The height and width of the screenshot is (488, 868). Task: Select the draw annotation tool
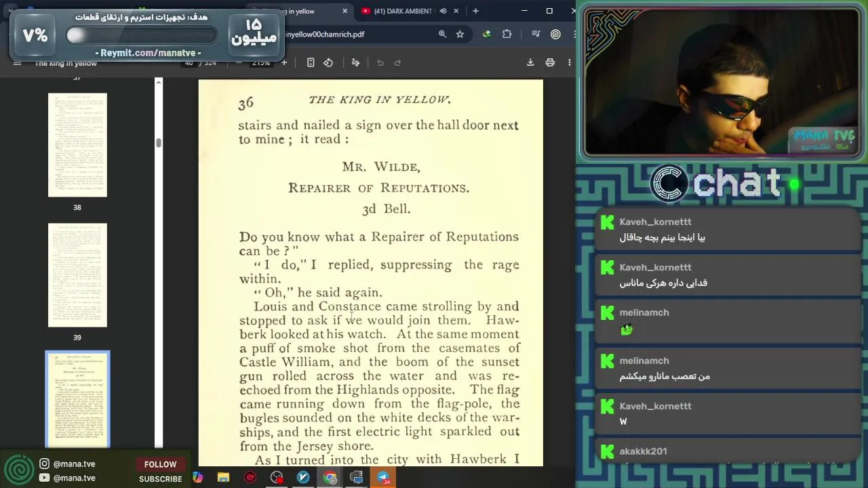(355, 62)
